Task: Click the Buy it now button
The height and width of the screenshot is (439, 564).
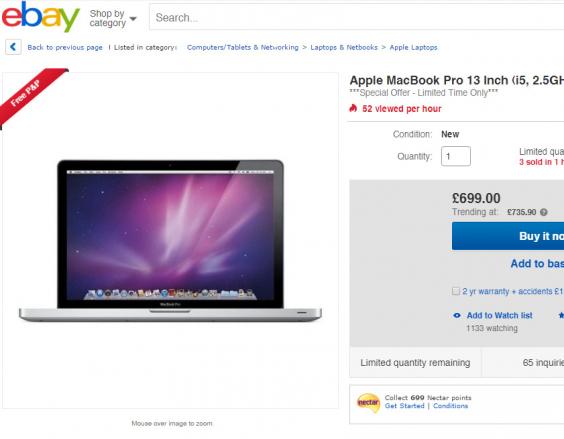Action: click(508, 236)
